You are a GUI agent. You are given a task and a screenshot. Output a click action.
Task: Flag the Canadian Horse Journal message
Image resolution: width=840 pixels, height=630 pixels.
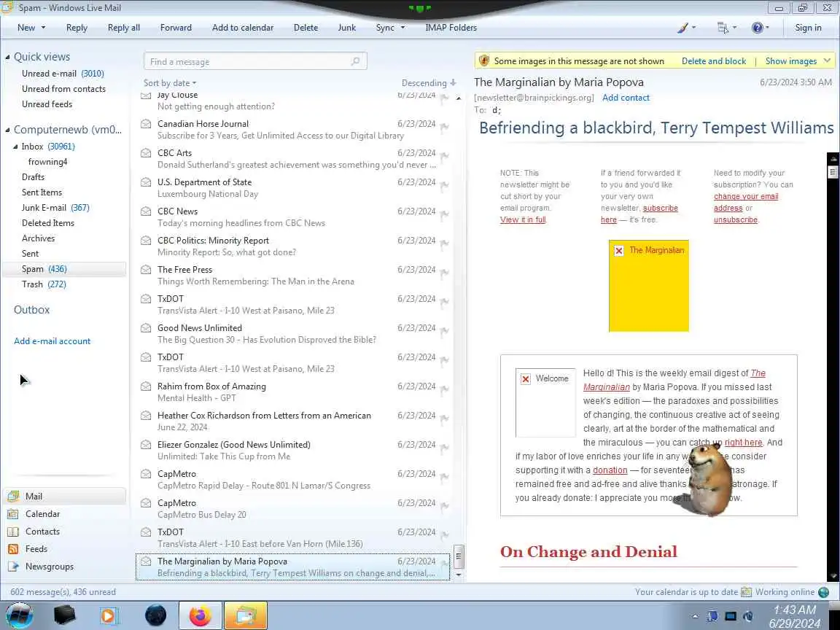pos(444,127)
